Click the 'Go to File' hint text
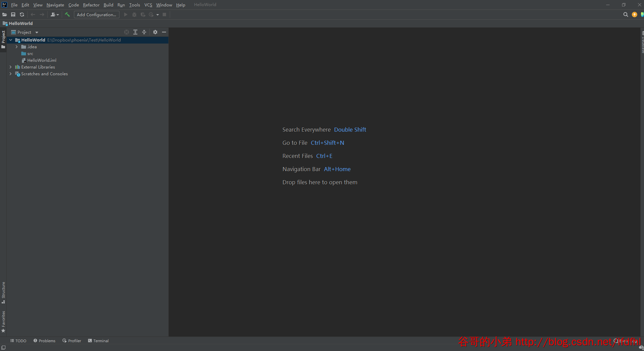644x351 pixels. [295, 143]
